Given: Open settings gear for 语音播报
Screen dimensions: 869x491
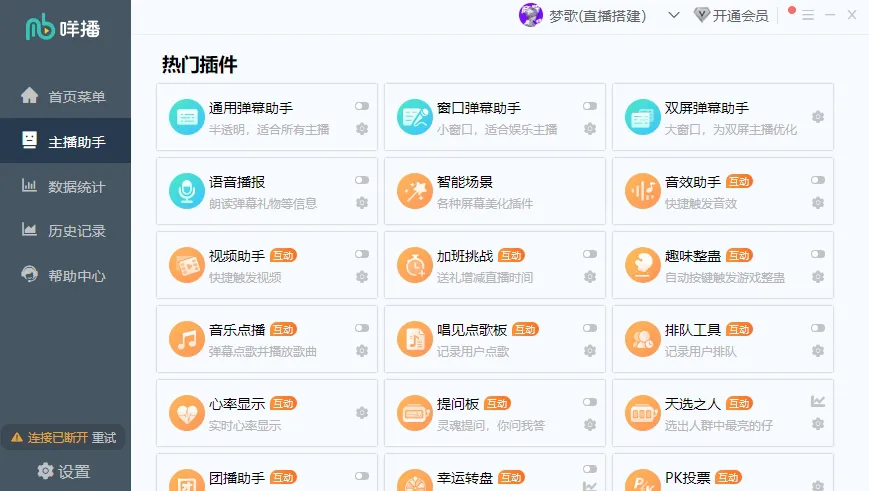Looking at the screenshot, I should click(362, 203).
